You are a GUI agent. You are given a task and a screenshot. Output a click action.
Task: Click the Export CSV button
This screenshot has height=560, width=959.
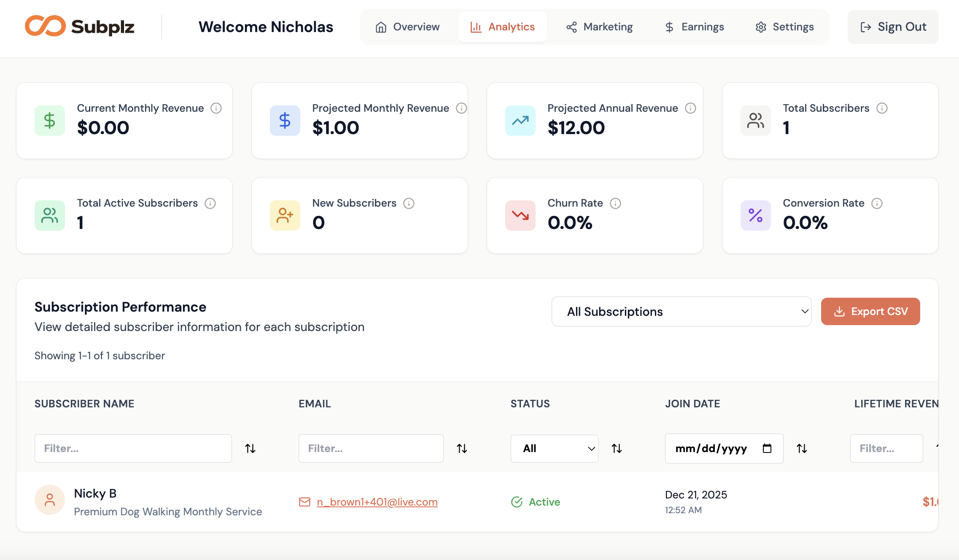[870, 311]
